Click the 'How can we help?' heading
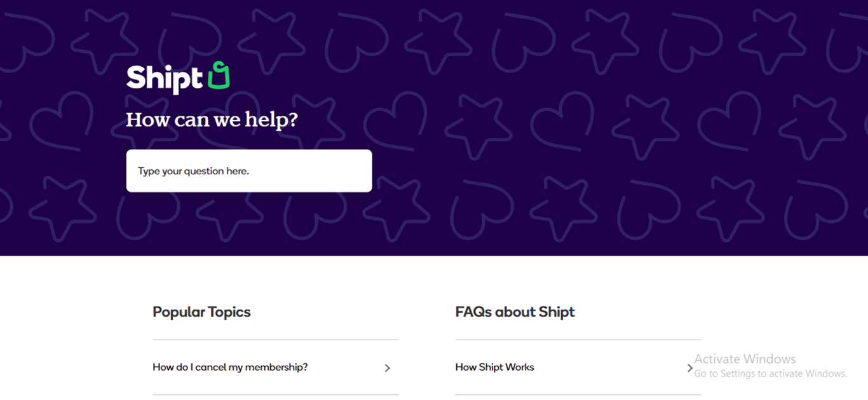This screenshot has height=400, width=868. point(212,120)
